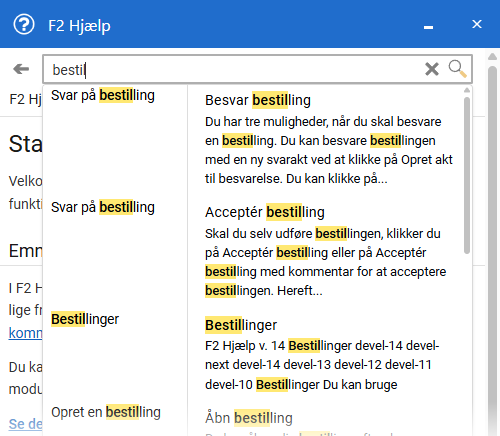Click the 'Se de' link in background page
This screenshot has width=500, height=436.
[x=25, y=424]
